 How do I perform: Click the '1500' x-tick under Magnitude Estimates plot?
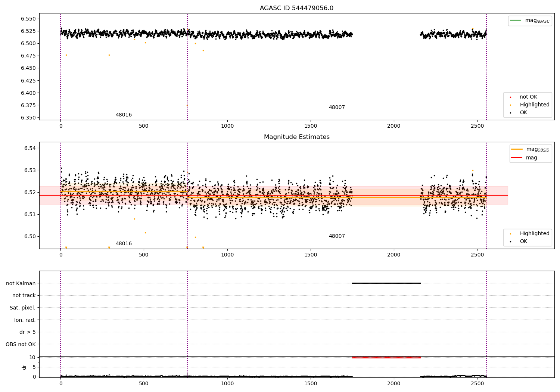(311, 255)
